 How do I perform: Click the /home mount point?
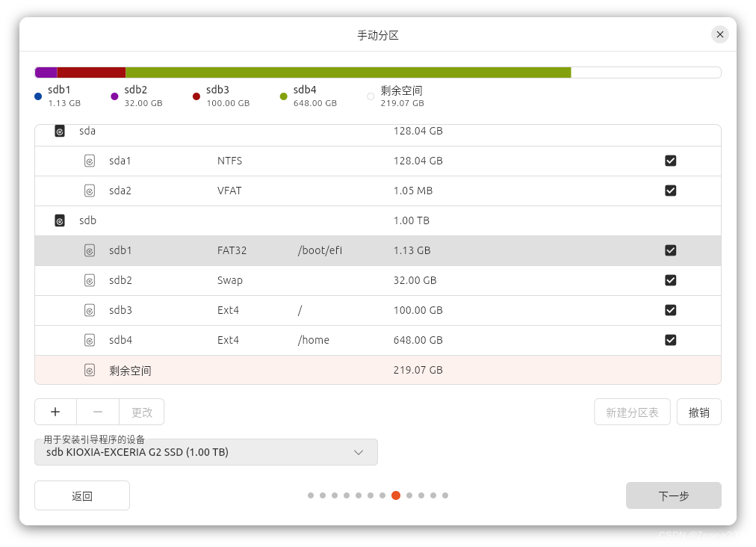tap(314, 340)
